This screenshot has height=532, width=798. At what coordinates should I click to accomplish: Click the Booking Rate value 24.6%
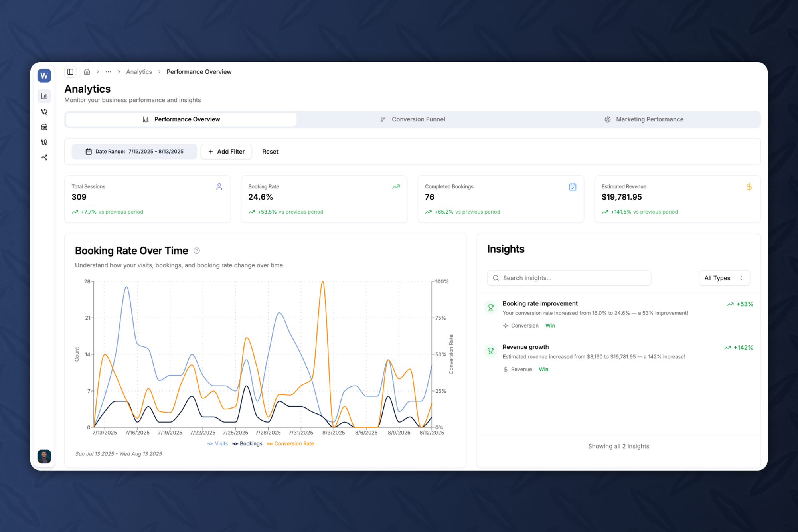point(261,197)
